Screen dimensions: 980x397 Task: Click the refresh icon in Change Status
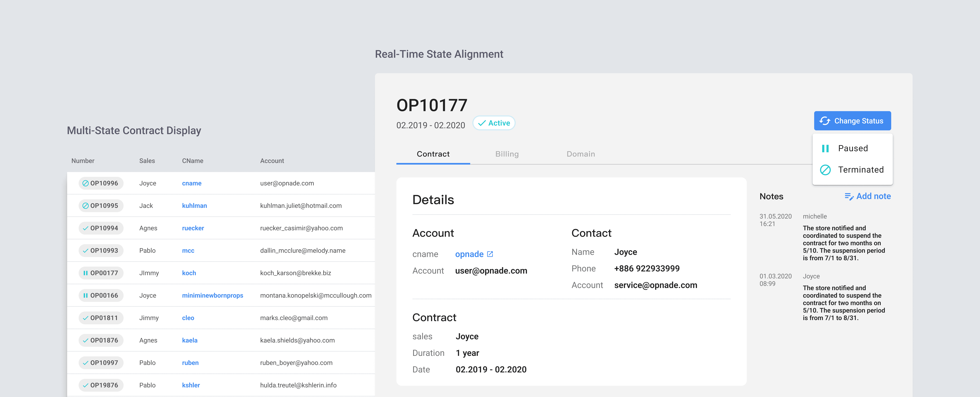824,121
